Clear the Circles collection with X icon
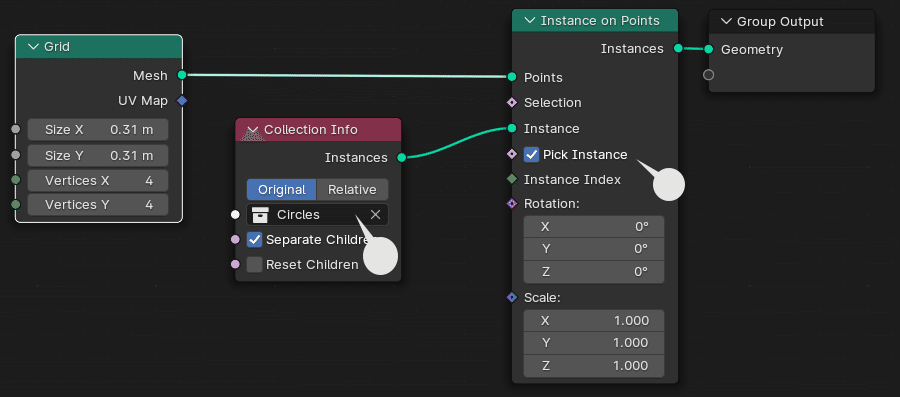900x397 pixels. point(375,215)
